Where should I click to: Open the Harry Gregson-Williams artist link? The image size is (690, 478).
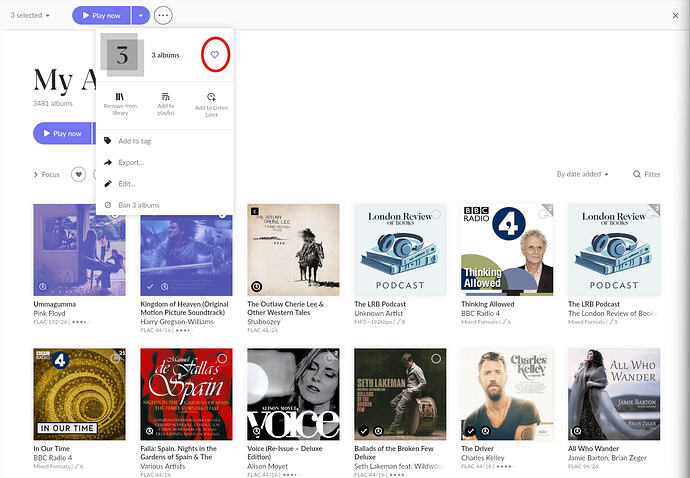[177, 322]
